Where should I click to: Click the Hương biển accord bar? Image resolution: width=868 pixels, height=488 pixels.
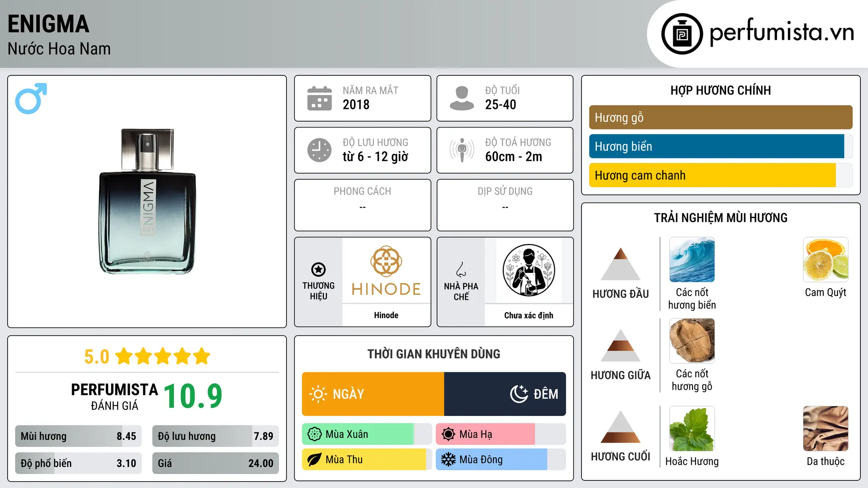coord(721,146)
